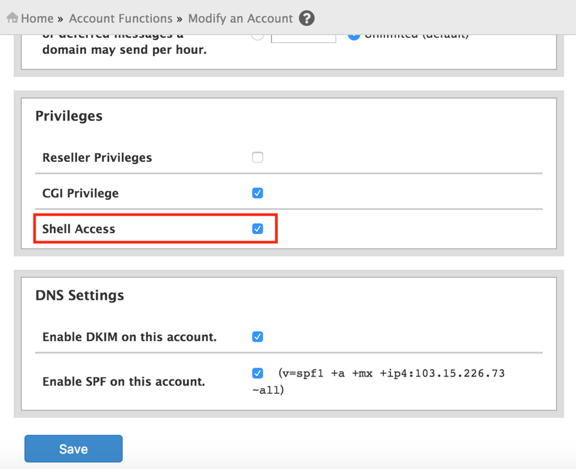576x469 pixels.
Task: Go to Account Functions breadcrumb
Action: tap(120, 18)
